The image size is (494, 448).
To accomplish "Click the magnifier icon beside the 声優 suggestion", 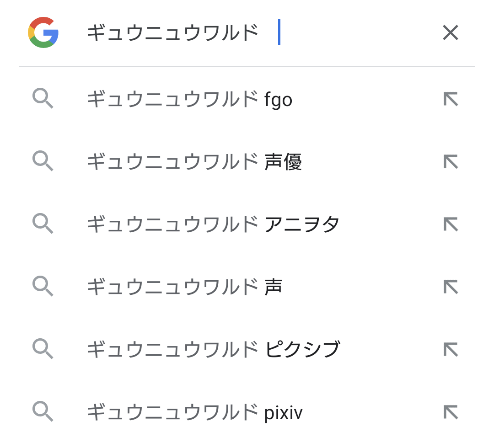I will click(43, 162).
